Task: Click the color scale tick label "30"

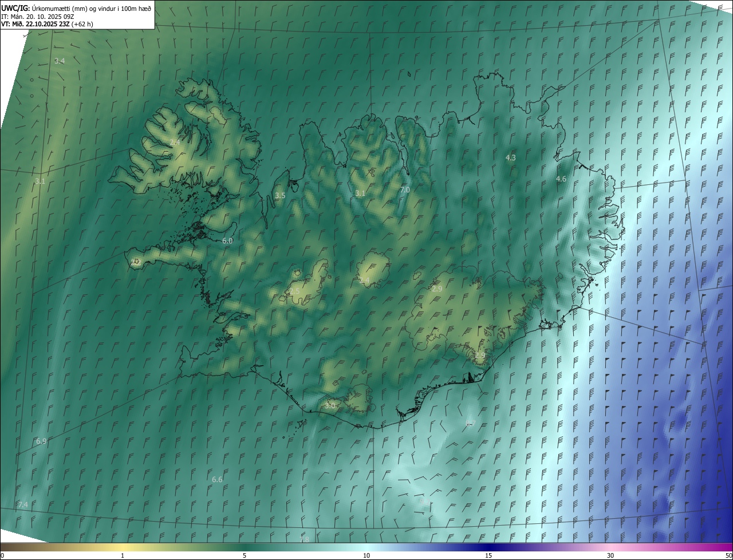Action: (610, 555)
